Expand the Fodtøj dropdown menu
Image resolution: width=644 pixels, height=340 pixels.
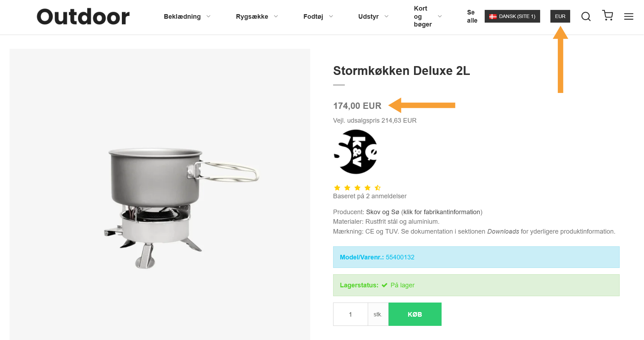pyautogui.click(x=318, y=17)
